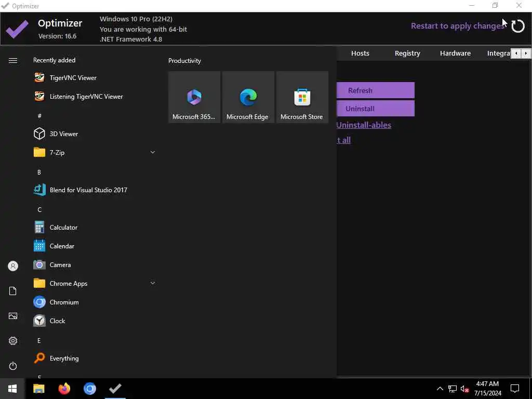Switch to the Integrator tab
Screen dimensions: 532x399
(498, 54)
